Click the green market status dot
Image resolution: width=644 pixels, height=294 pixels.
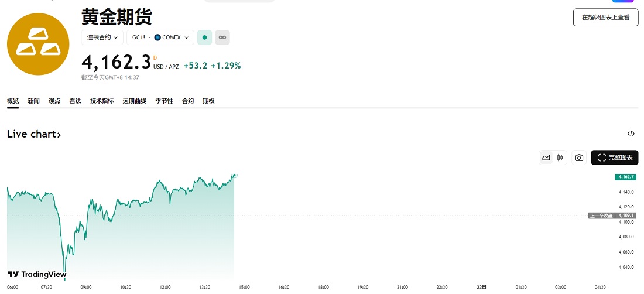pos(204,37)
